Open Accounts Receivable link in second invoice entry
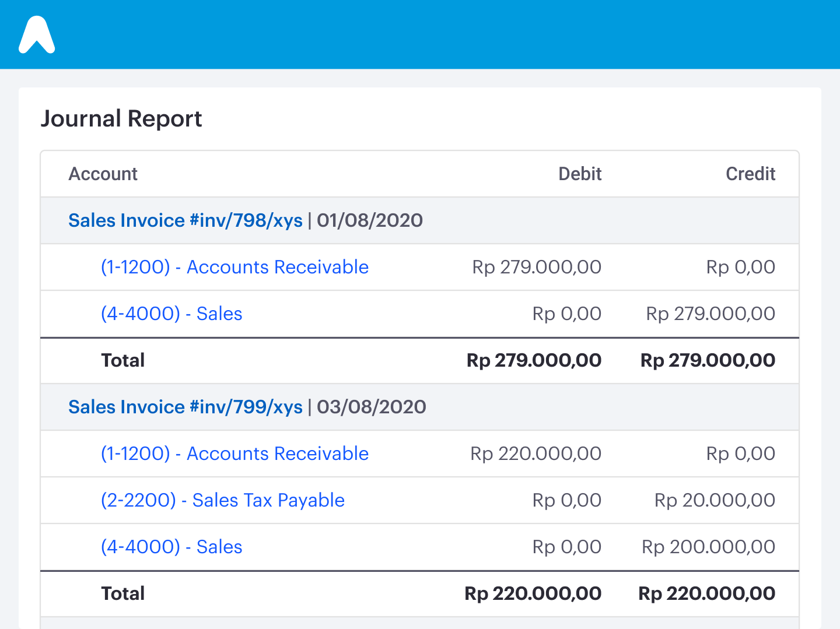The image size is (840, 629). (x=235, y=454)
